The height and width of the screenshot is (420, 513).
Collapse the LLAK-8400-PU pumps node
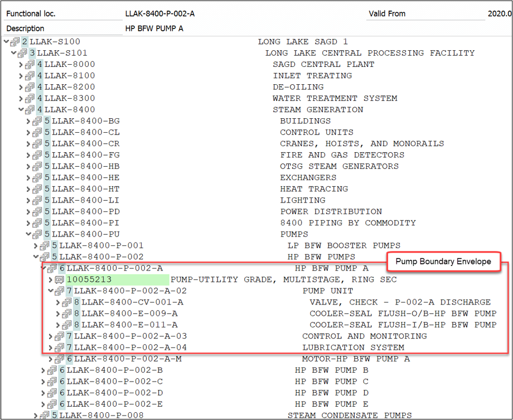coord(28,234)
